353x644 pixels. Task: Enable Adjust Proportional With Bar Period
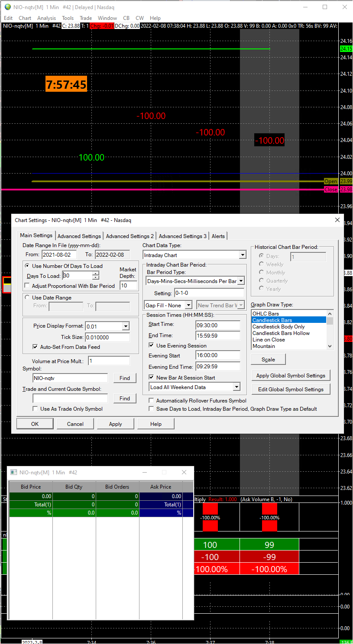28,286
